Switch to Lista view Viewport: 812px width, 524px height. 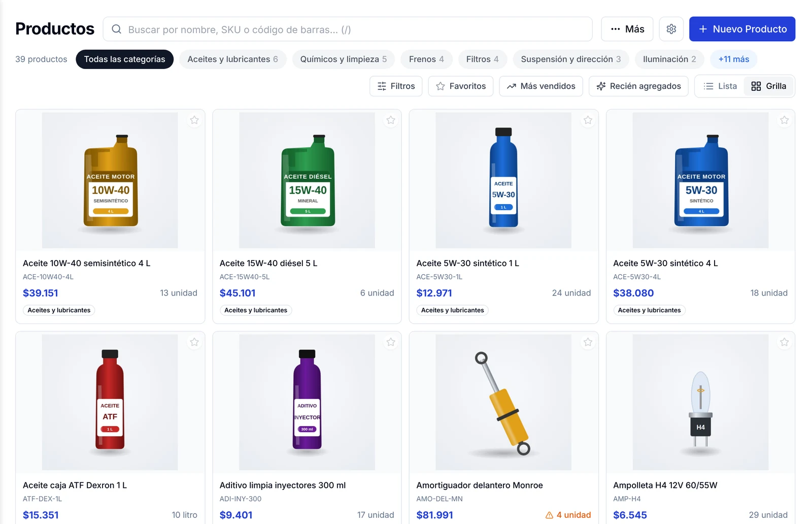(x=720, y=86)
